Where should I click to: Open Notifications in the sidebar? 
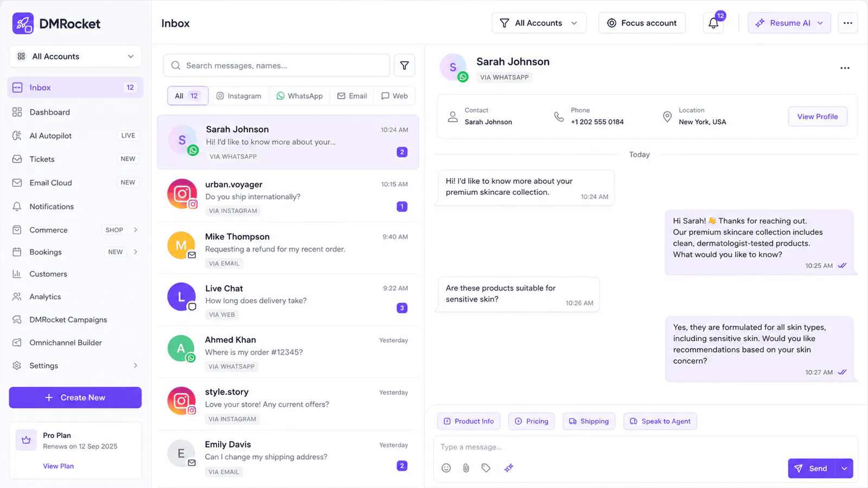click(x=75, y=207)
